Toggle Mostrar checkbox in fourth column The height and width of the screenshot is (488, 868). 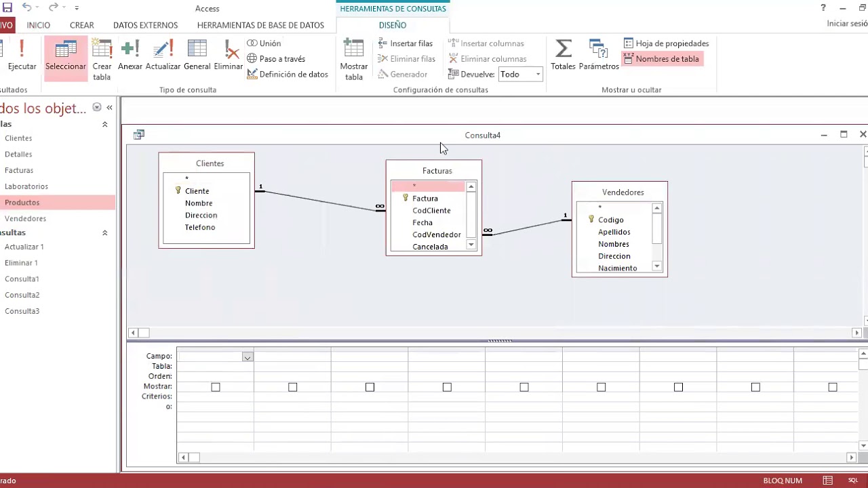(447, 387)
